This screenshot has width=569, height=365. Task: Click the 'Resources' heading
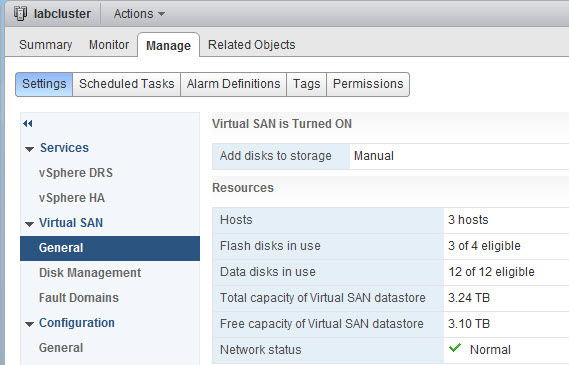(243, 188)
